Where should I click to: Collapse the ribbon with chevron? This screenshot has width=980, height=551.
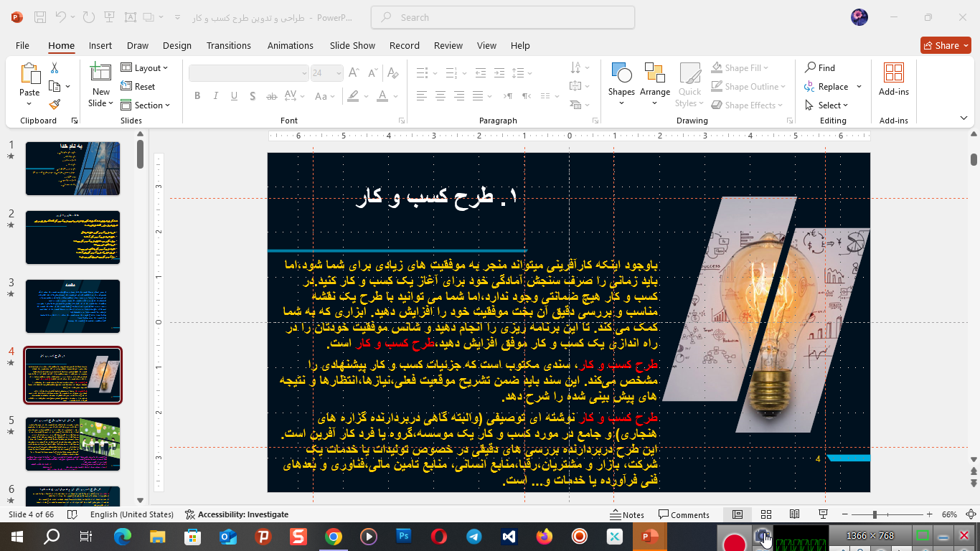[962, 120]
